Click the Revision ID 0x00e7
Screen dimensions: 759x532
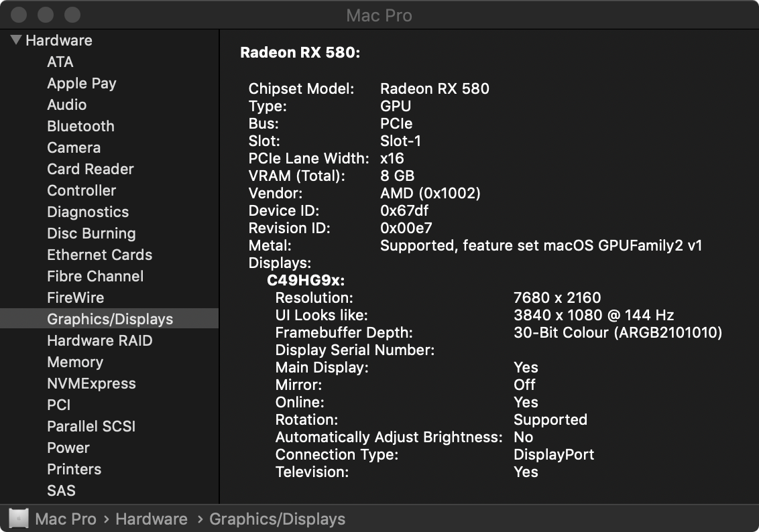[x=406, y=228]
